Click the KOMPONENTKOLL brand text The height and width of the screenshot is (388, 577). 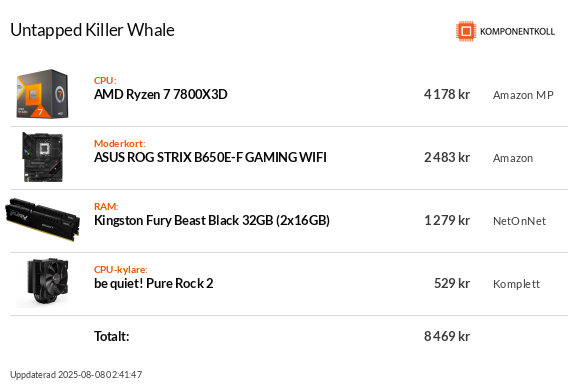point(517,32)
